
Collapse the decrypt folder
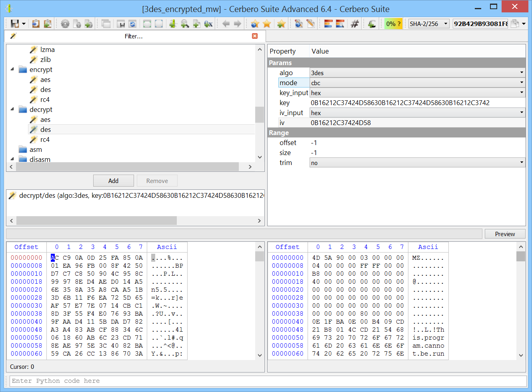click(12, 109)
